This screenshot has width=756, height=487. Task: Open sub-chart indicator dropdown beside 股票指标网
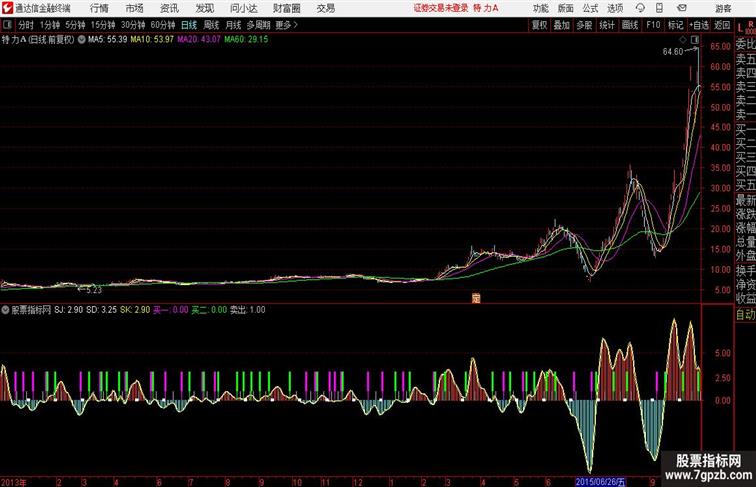5,310
